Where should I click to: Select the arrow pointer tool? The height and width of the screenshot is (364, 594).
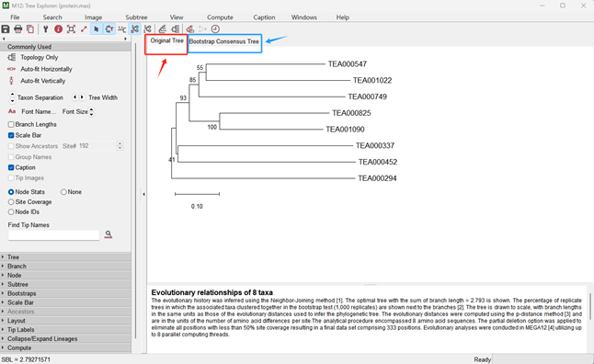[x=97, y=29]
